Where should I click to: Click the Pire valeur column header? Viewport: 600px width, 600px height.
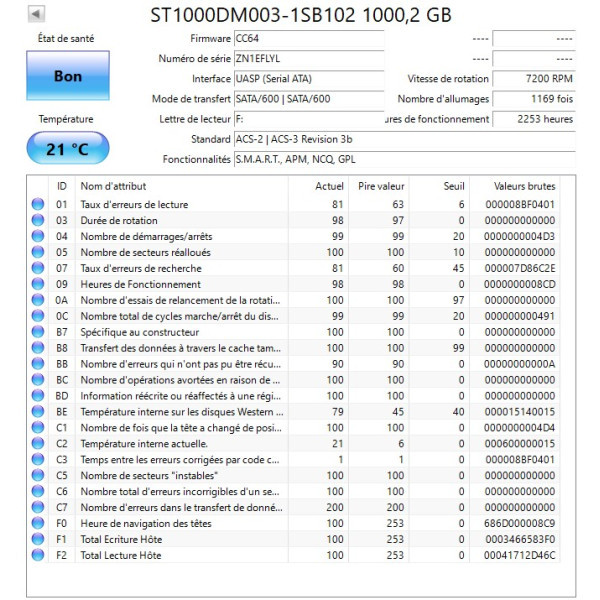coord(379,186)
